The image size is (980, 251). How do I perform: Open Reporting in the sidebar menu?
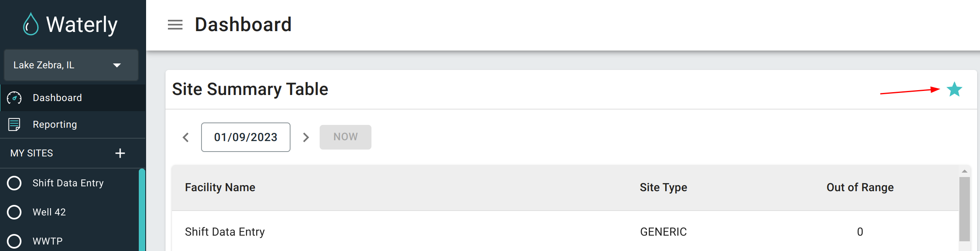(55, 124)
